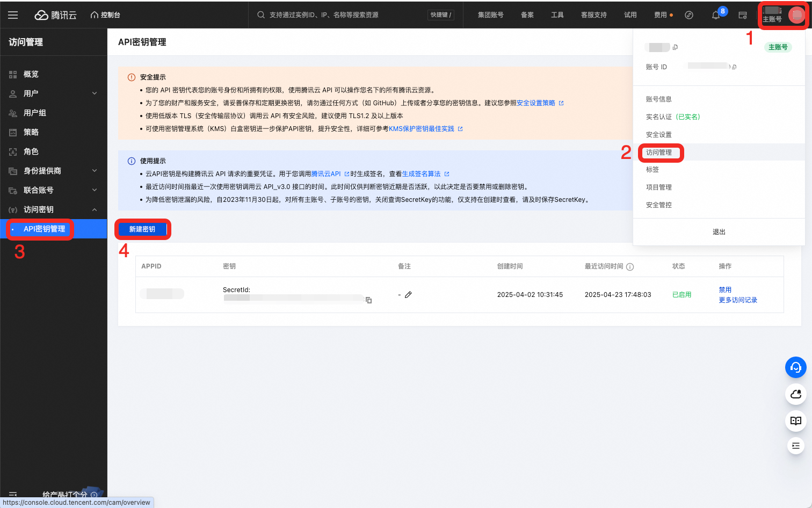Image resolution: width=812 pixels, height=508 pixels.
Task: Click the card icon beside the bell
Action: [x=743, y=15]
